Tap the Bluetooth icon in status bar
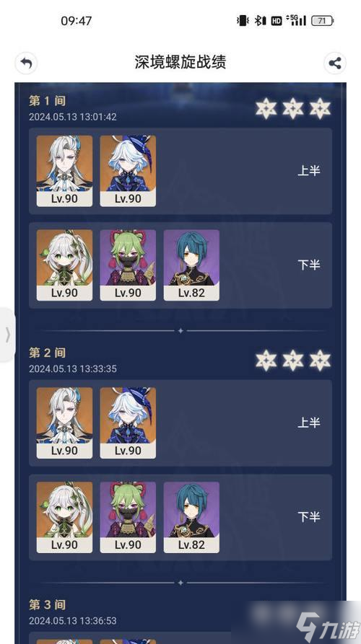361x644 pixels. (259, 20)
